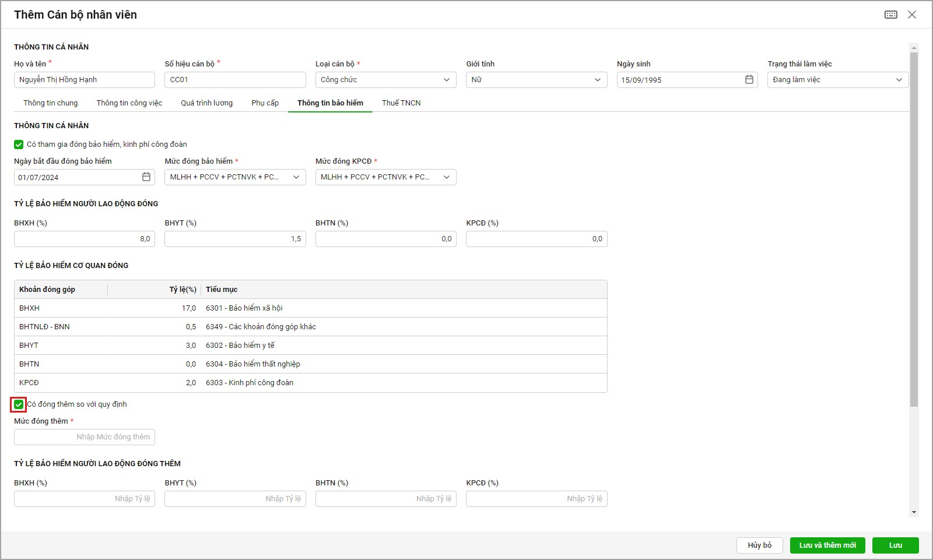The width and height of the screenshot is (933, 560).
Task: Uncheck Có tham gia đóng bảo hiểm checkbox
Action: pyautogui.click(x=19, y=145)
